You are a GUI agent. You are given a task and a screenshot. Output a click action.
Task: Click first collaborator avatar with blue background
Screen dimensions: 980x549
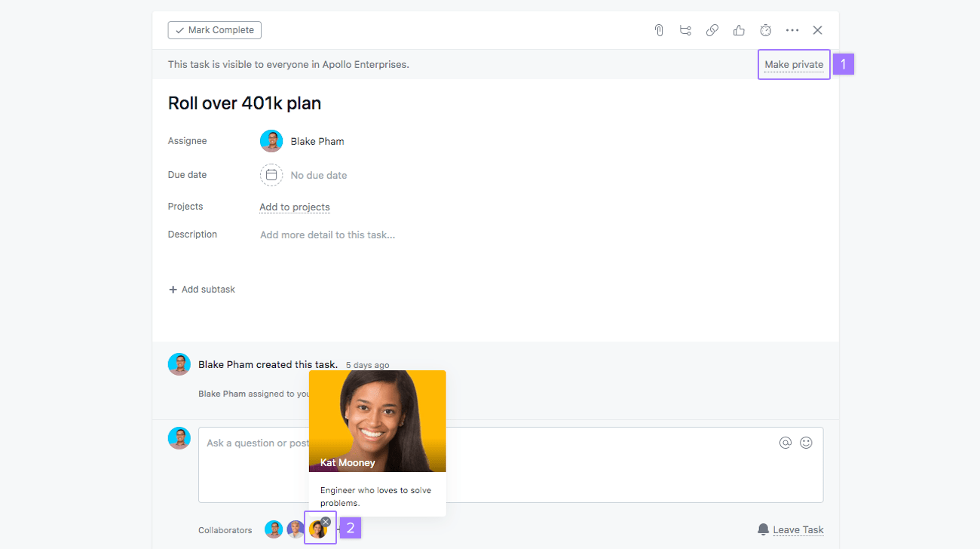[x=274, y=529]
